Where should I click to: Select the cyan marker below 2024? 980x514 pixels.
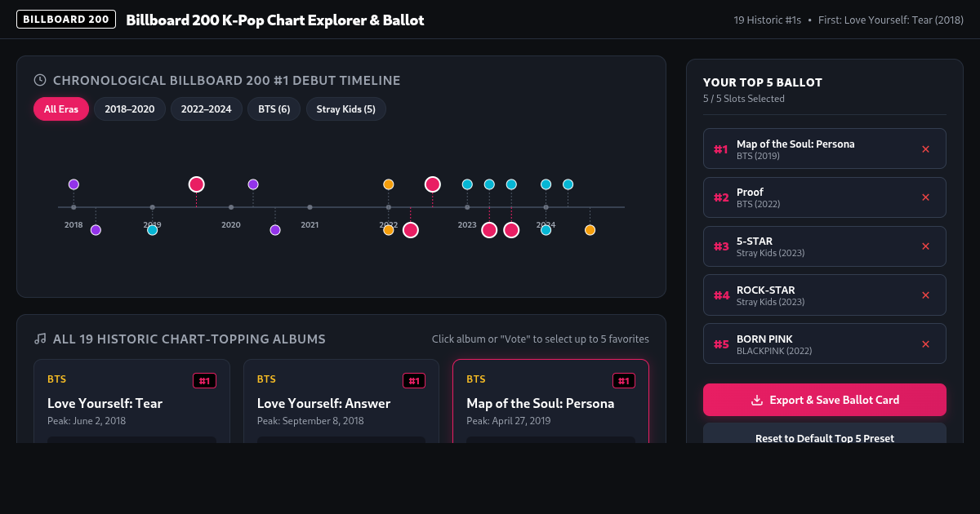click(x=546, y=230)
